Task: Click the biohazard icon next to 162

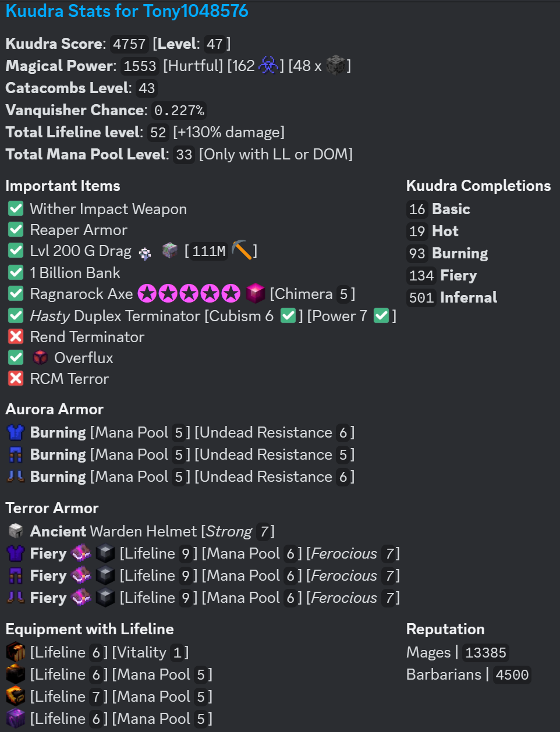Action: click(268, 65)
